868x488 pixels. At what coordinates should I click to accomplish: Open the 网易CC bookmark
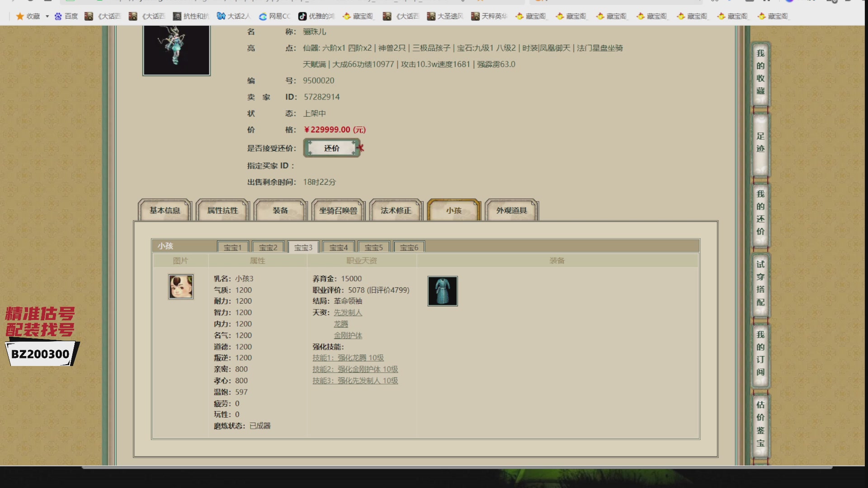coord(274,16)
